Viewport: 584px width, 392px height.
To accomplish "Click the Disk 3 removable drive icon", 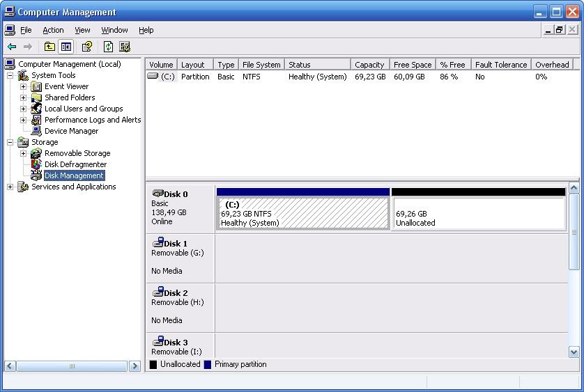I will (x=158, y=341).
